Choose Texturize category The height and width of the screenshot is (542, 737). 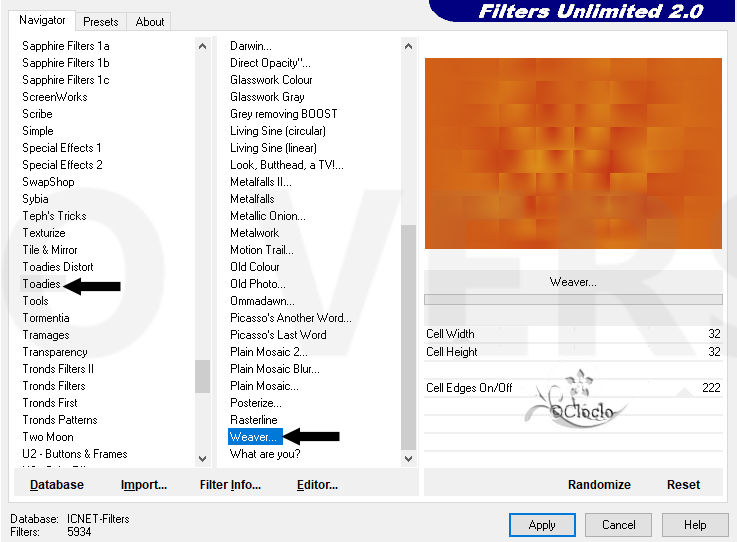(x=44, y=233)
